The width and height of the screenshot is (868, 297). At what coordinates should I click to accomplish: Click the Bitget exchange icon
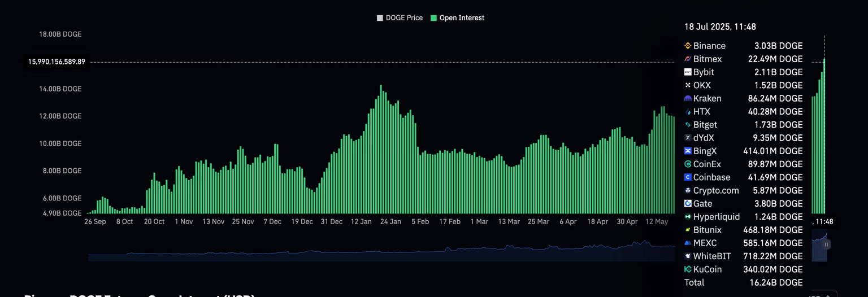pos(688,125)
